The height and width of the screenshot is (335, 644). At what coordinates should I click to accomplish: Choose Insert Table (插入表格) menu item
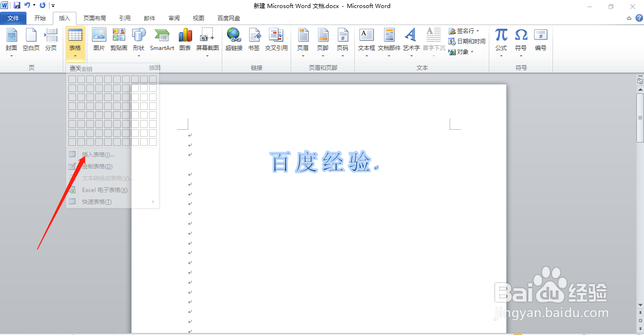click(x=112, y=155)
